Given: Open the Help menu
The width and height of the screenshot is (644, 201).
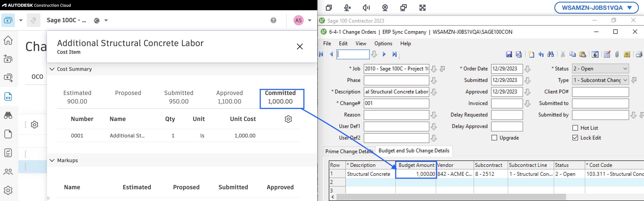Looking at the screenshot, I should pyautogui.click(x=405, y=43).
